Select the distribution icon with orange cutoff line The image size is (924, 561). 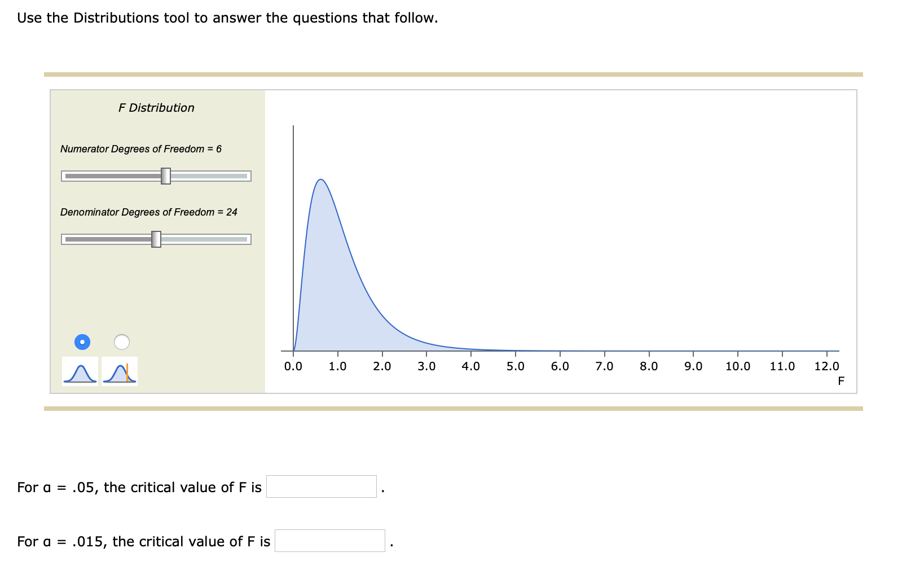(x=120, y=372)
